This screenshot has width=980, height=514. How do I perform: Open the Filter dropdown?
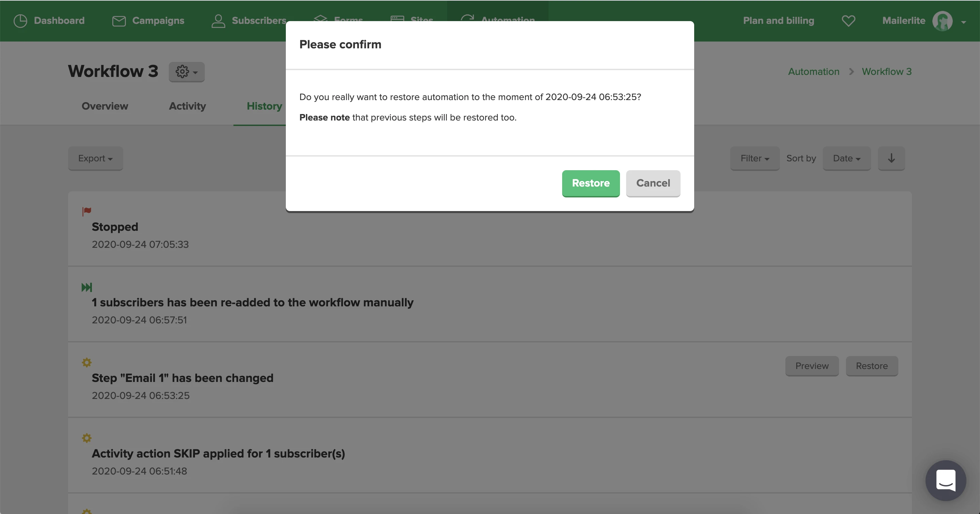coord(754,158)
